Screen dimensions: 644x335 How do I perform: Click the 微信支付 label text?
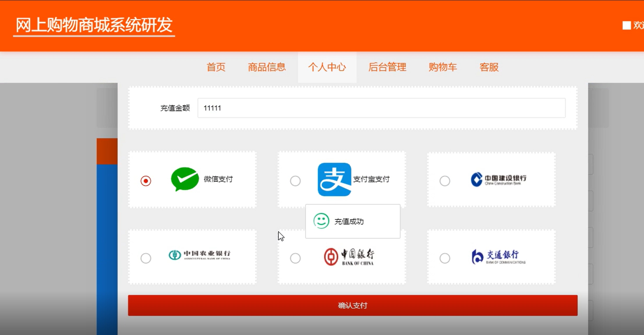[218, 179]
